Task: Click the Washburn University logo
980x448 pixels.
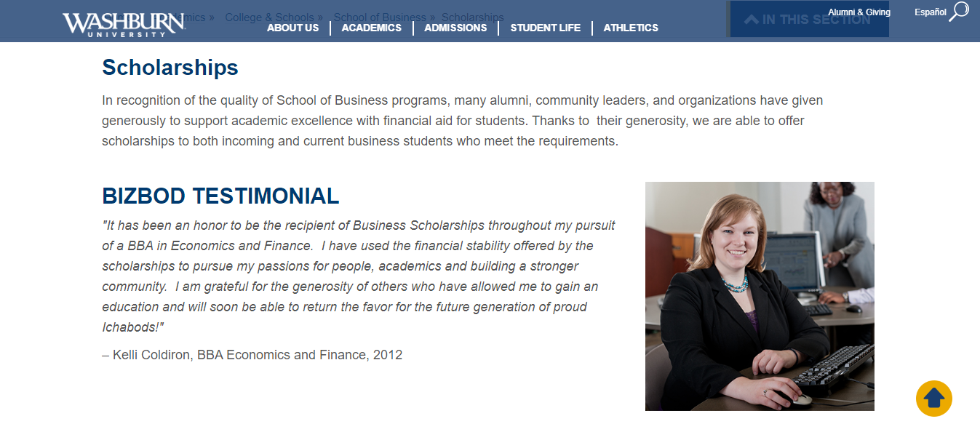Action: tap(124, 24)
